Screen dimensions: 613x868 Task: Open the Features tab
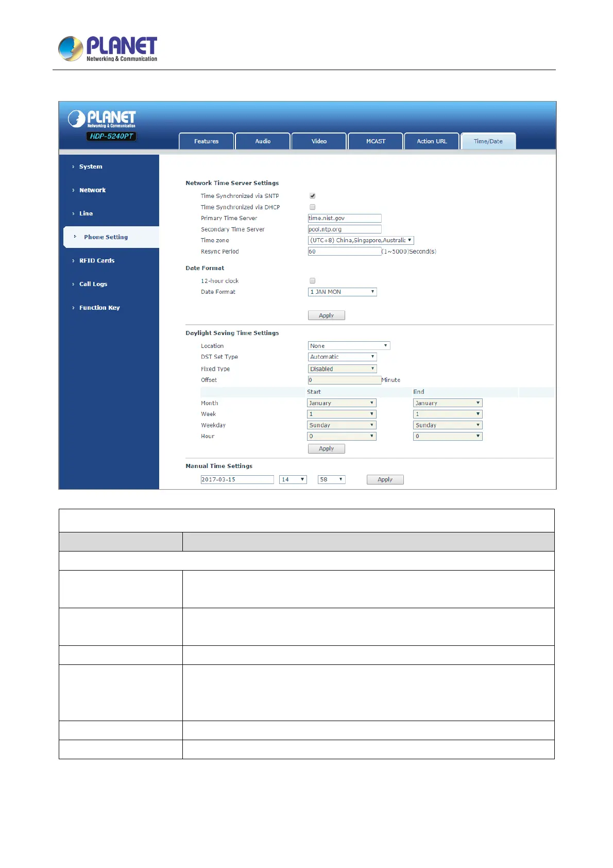coord(206,141)
